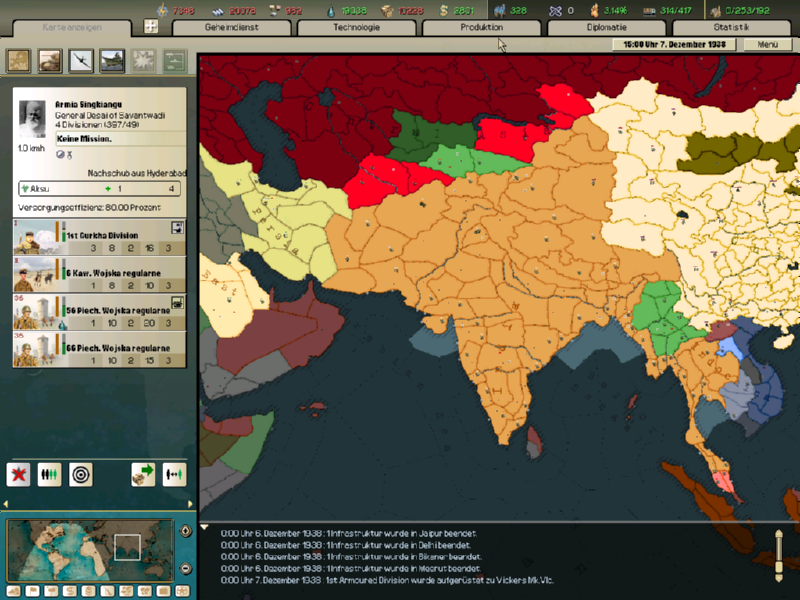Viewport: 800px width, 600px height.
Task: Click the energy lightning resource icon
Action: tap(162, 10)
